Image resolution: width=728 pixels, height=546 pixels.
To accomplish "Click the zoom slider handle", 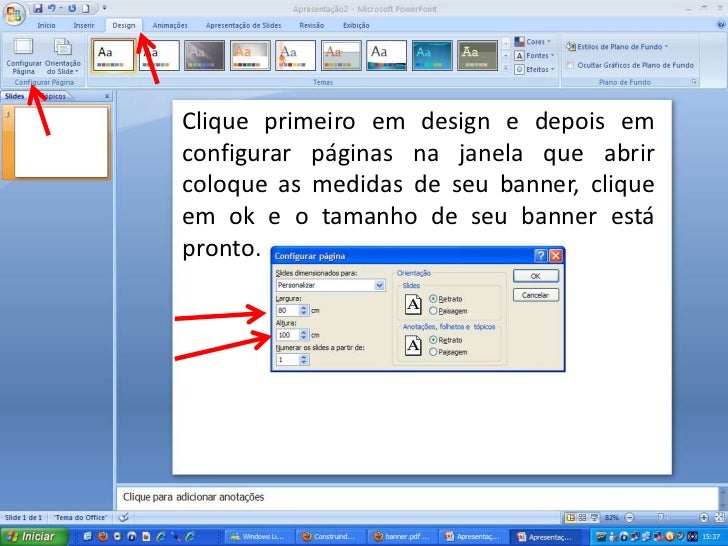I will point(661,517).
